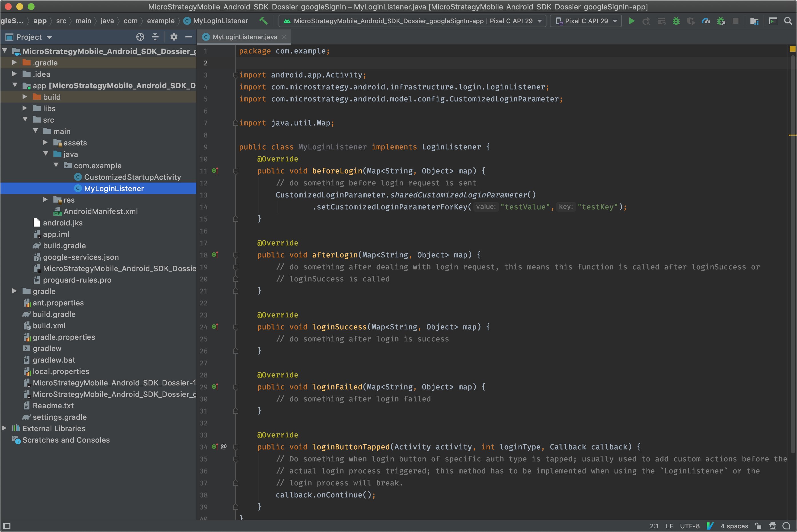
Task: Expand the build folder under app
Action: click(25, 97)
